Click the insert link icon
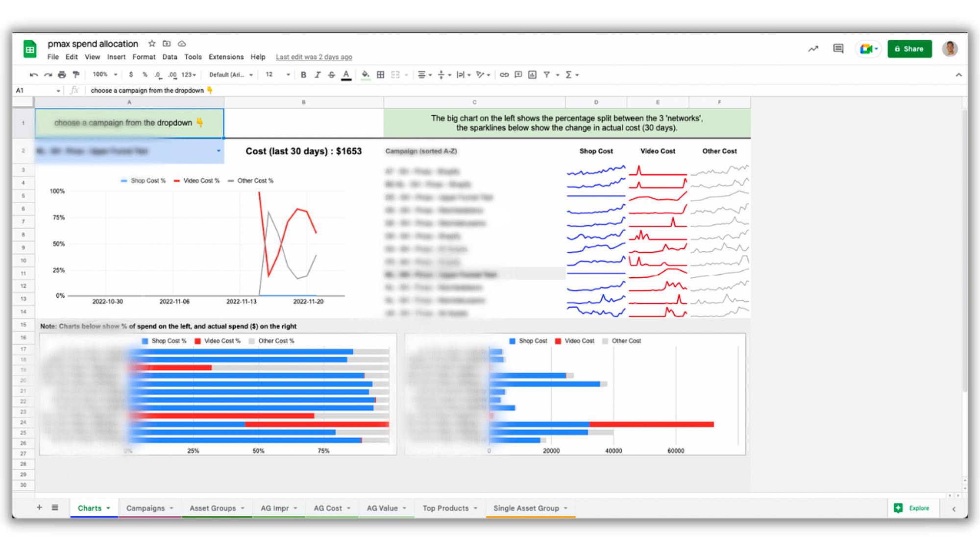 click(x=504, y=75)
